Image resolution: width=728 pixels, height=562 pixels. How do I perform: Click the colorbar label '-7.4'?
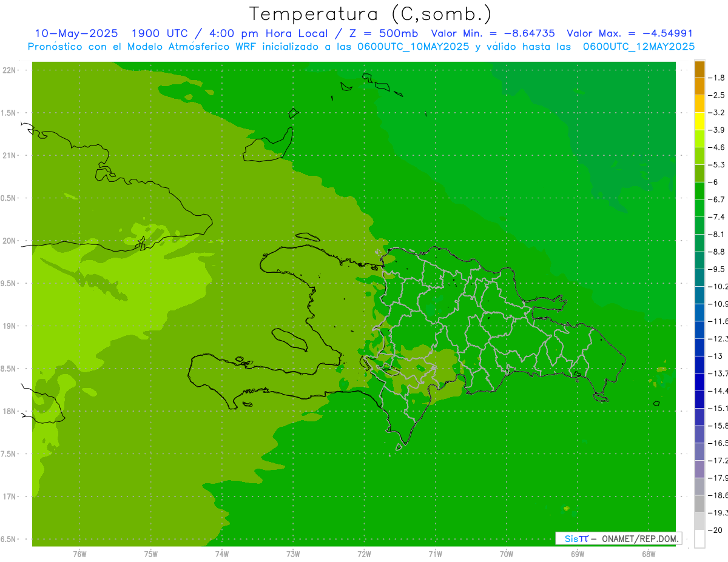tap(718, 216)
